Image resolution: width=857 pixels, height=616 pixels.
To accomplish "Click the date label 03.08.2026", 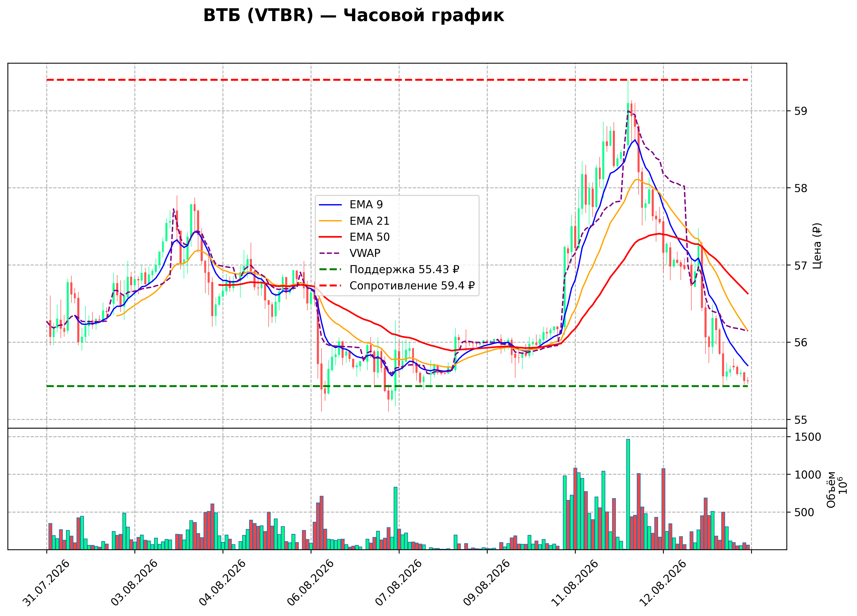I will (134, 584).
